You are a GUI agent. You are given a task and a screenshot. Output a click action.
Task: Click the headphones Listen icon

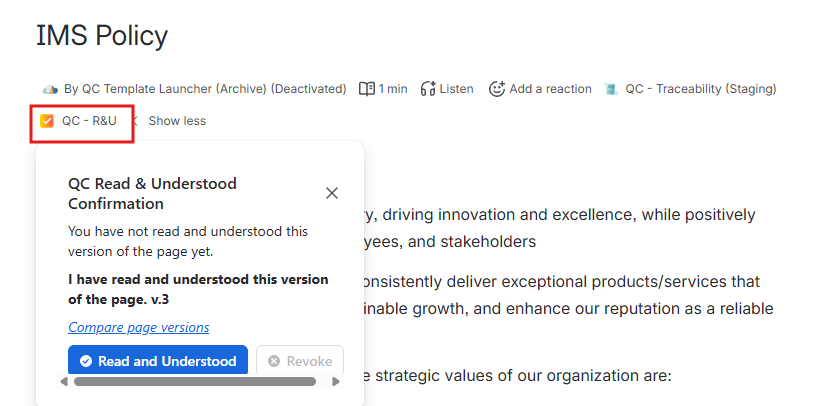[428, 89]
